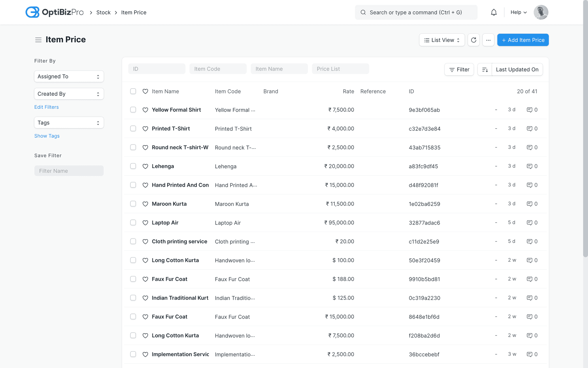Open the ellipsis more-options menu
The height and width of the screenshot is (368, 588).
pos(488,40)
